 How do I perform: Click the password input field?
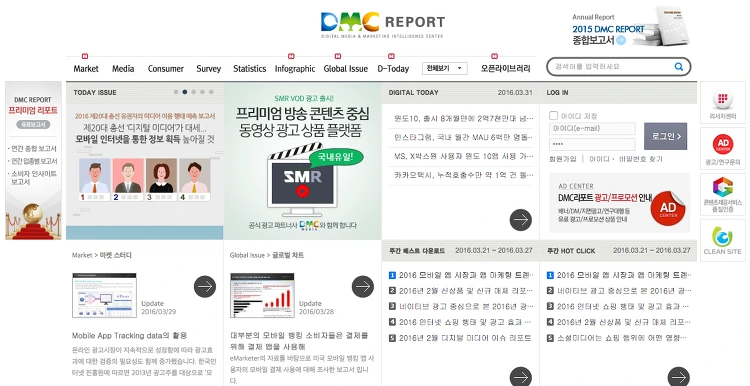(592, 144)
